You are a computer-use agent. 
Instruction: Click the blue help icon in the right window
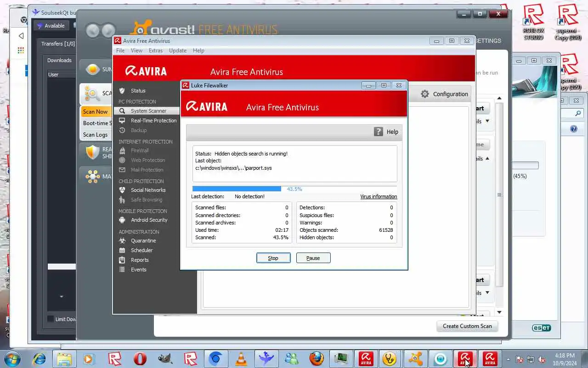coord(574,129)
